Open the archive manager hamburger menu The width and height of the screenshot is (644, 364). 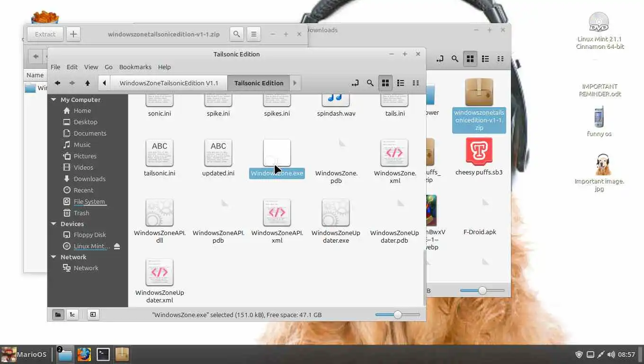[254, 34]
